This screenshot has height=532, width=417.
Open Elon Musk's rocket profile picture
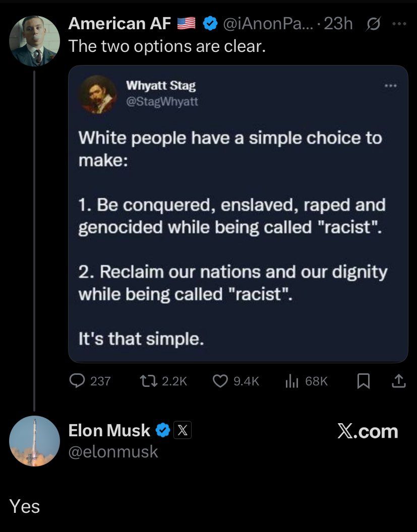[32, 441]
